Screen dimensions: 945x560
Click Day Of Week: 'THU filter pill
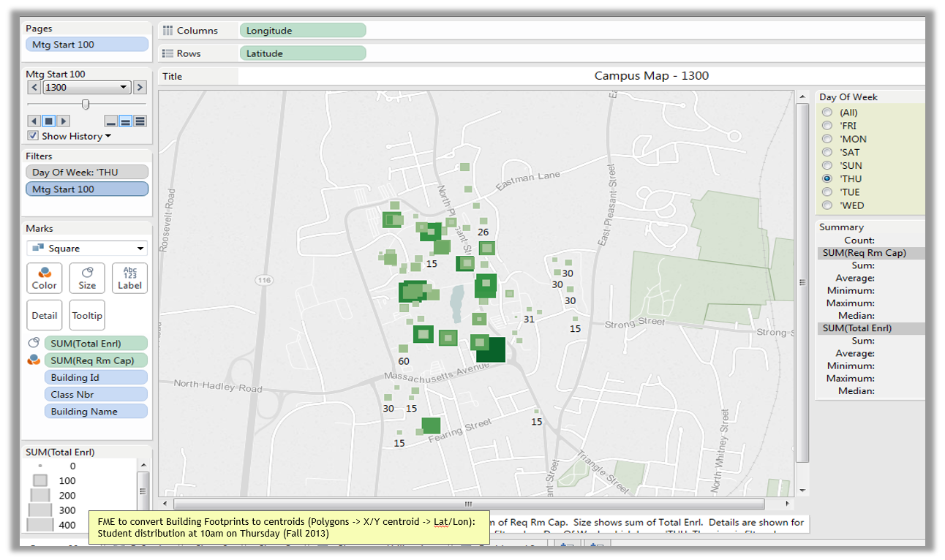tap(87, 172)
